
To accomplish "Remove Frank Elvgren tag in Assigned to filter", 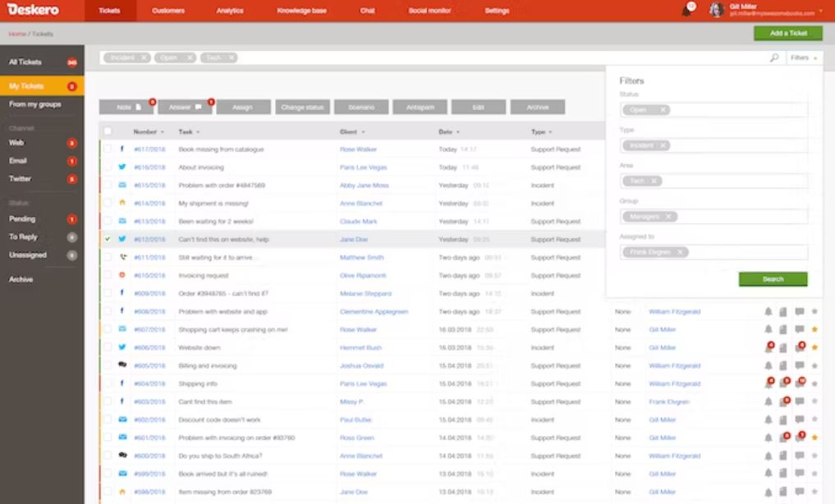I will click(x=680, y=252).
